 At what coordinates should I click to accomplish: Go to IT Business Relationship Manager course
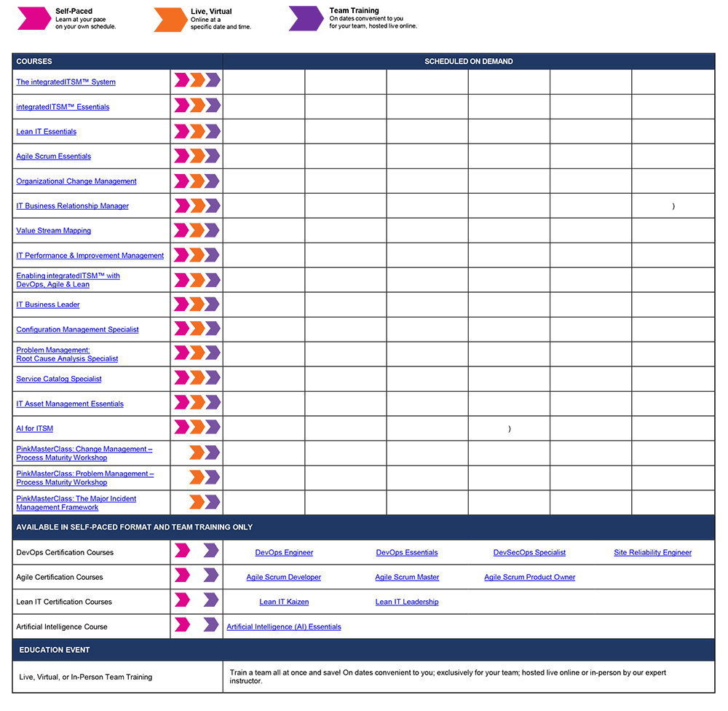point(72,206)
